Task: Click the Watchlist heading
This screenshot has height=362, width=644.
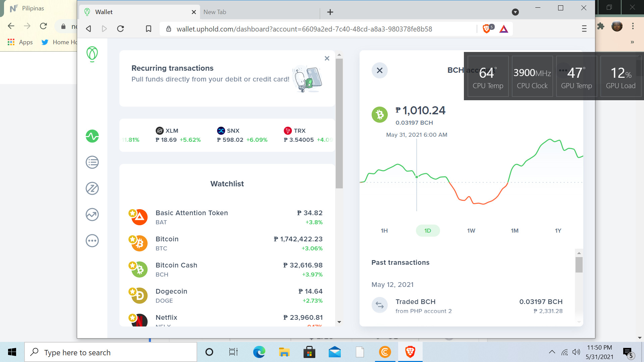Action: pyautogui.click(x=227, y=184)
